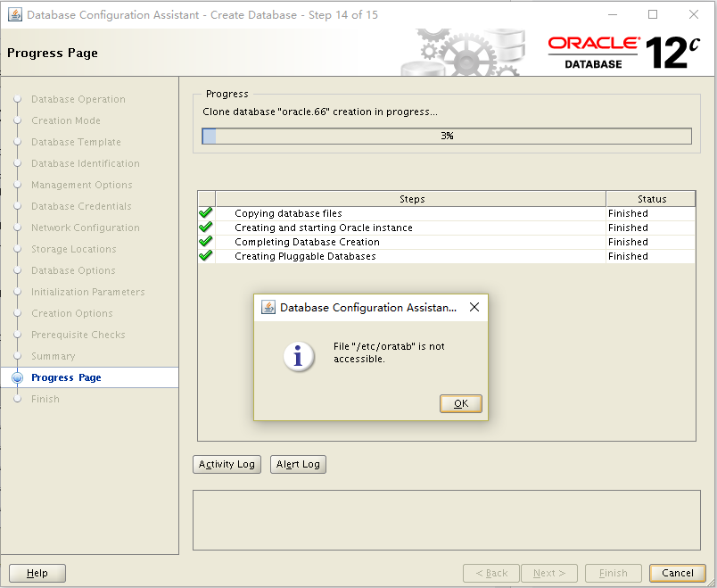The height and width of the screenshot is (588, 717).
Task: Click Finished status for Copying database files
Action: click(628, 213)
